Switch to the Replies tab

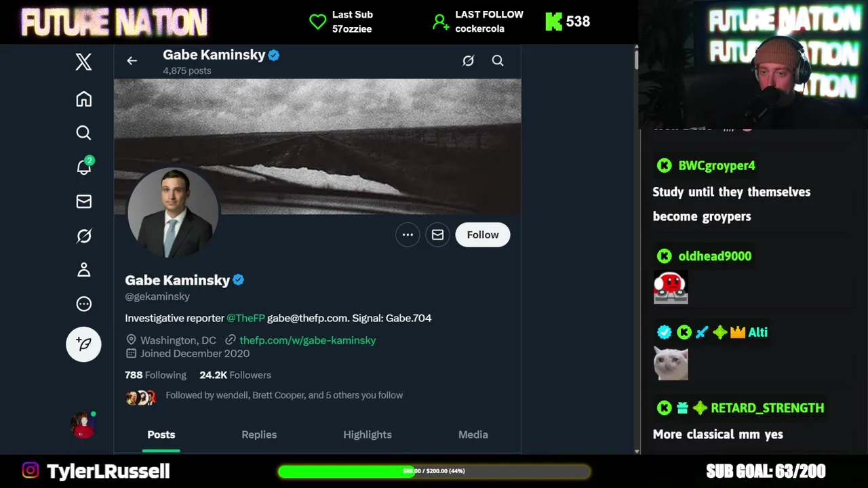pos(259,434)
